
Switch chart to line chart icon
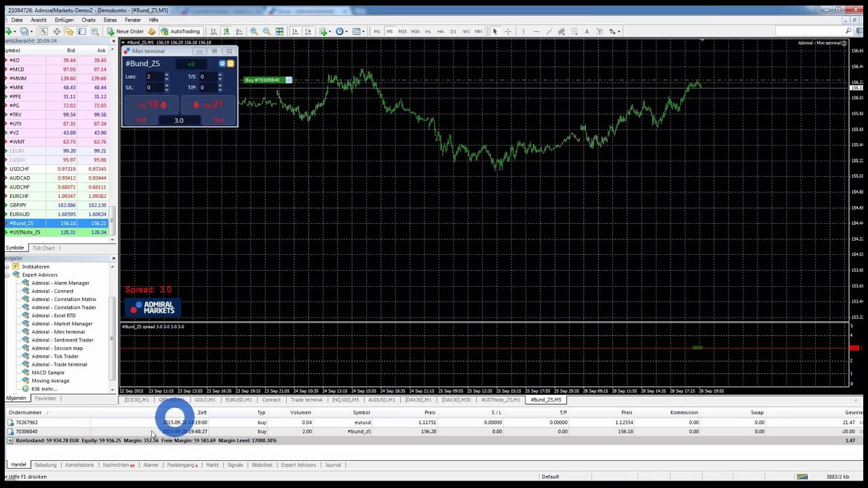tap(239, 31)
